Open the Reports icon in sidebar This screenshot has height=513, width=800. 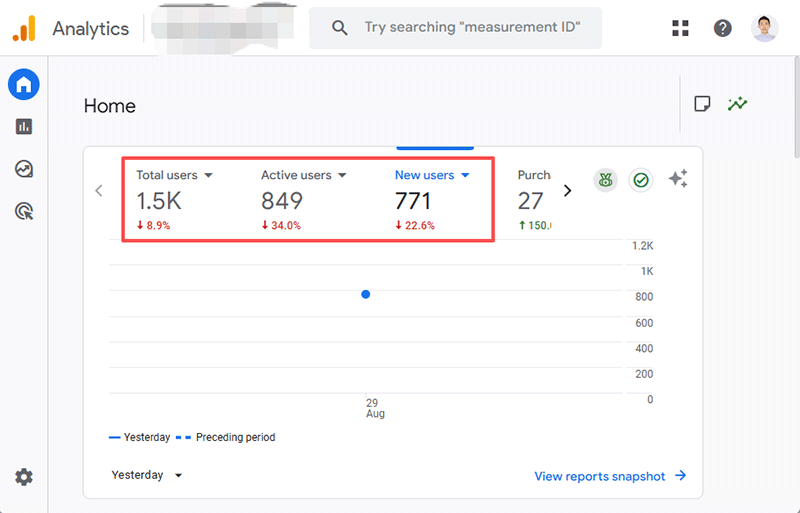(24, 127)
